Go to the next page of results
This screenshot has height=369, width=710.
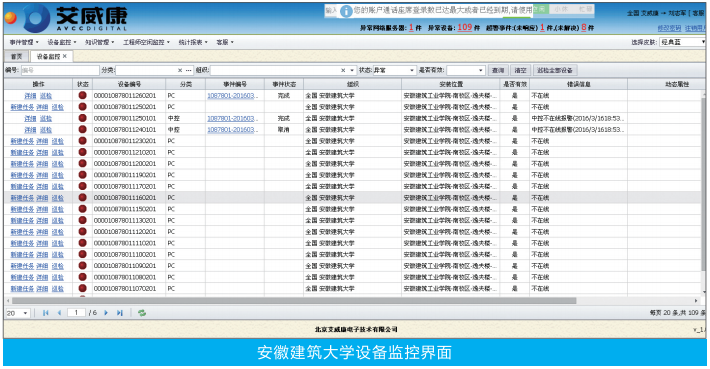tap(106, 313)
